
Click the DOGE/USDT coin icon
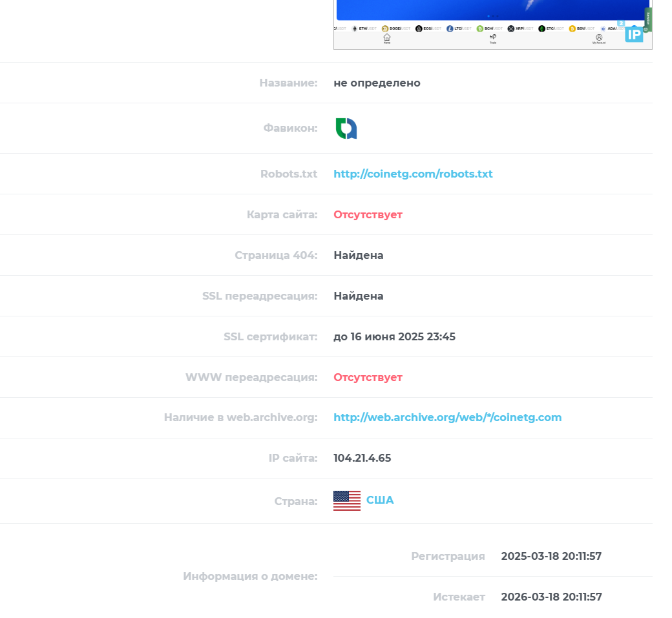pos(385,28)
